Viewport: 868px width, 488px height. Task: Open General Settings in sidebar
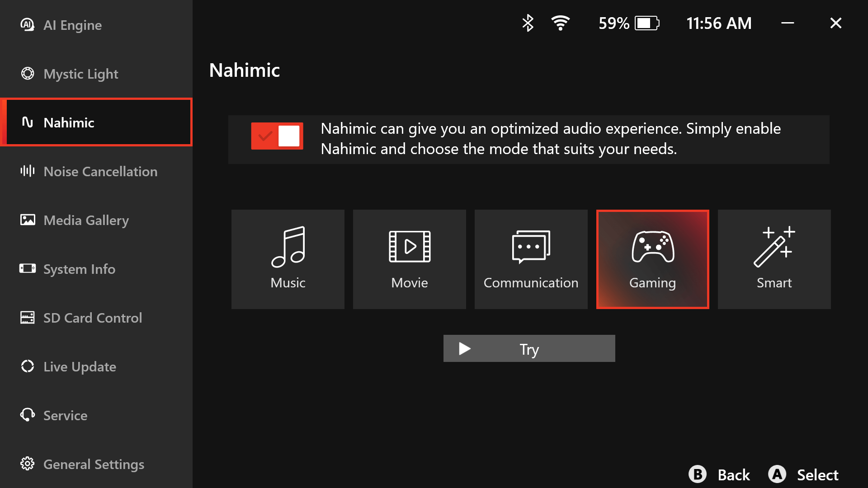(x=96, y=464)
